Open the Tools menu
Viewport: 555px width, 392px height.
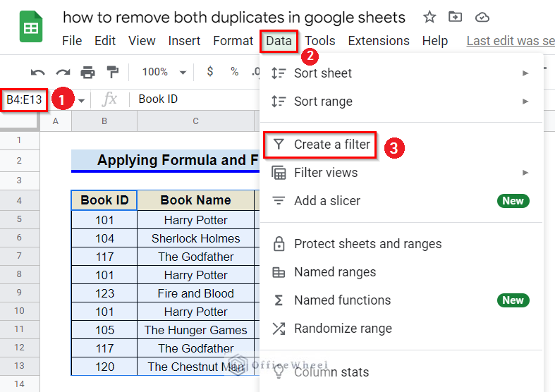(320, 41)
